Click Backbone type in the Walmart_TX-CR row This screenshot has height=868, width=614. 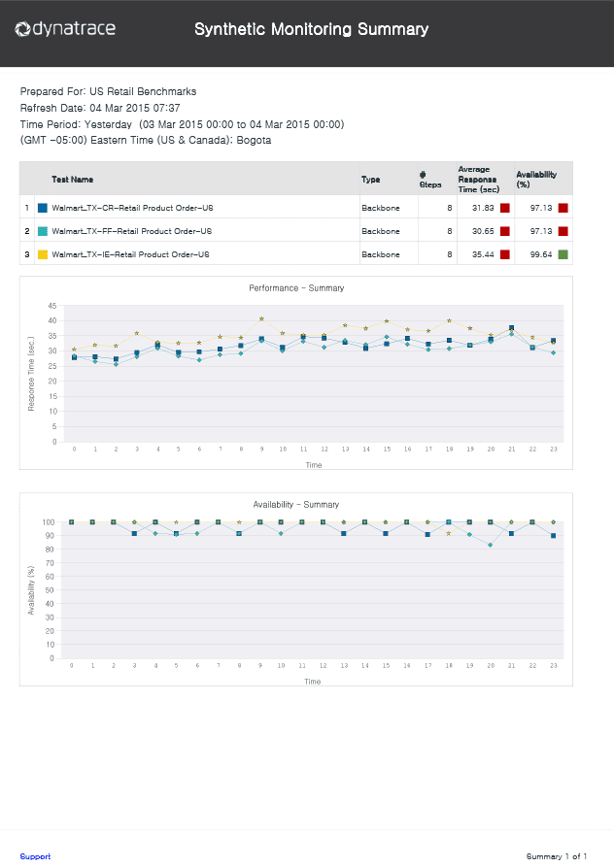point(381,208)
